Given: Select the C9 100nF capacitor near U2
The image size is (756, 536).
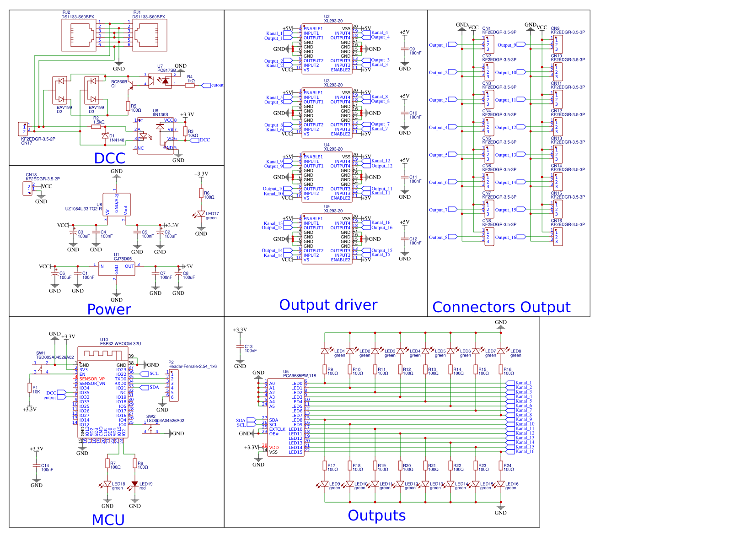Looking at the screenshot, I should point(404,49).
